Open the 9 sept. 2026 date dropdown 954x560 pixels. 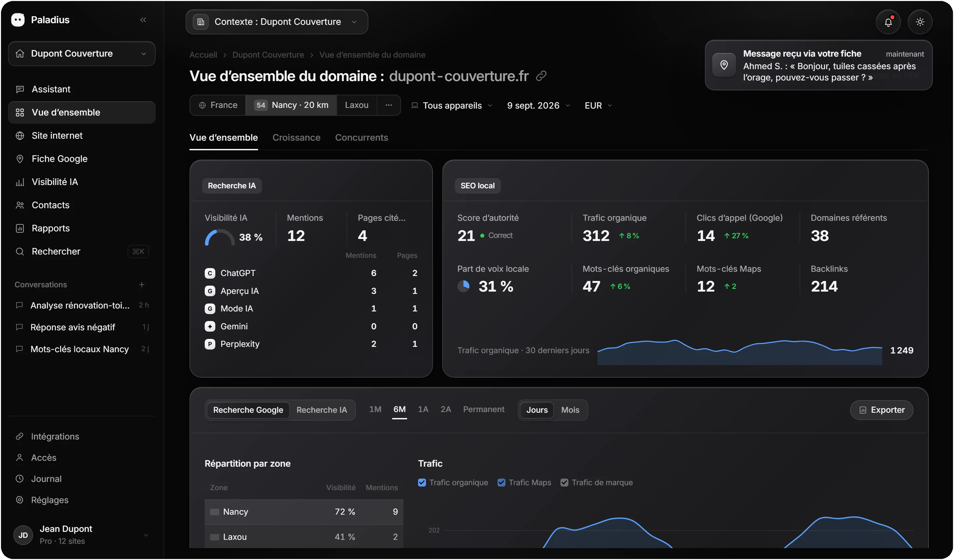pyautogui.click(x=538, y=106)
